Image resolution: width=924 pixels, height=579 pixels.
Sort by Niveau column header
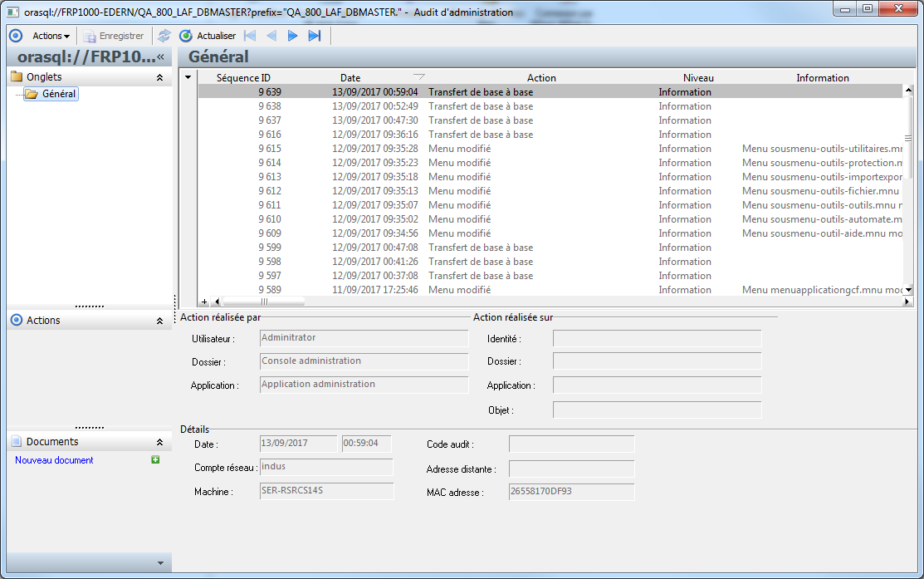tap(698, 78)
